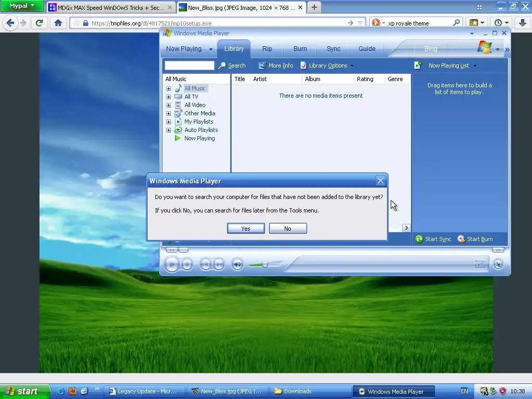Select All Music in the library tree

pos(195,88)
